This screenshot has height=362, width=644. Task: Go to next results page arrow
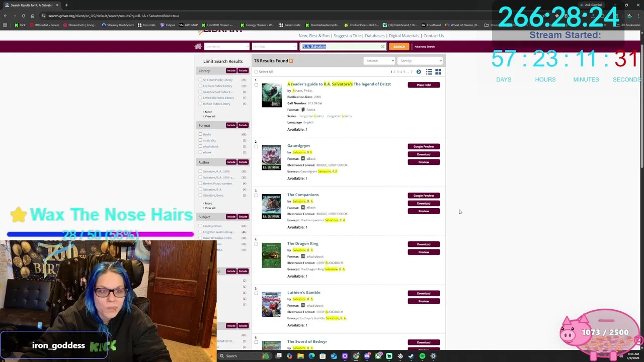(x=419, y=72)
